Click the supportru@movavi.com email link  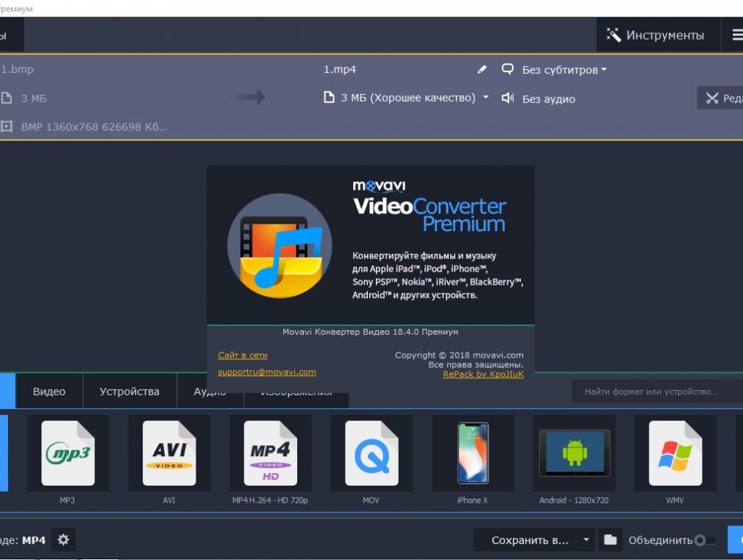click(x=267, y=372)
